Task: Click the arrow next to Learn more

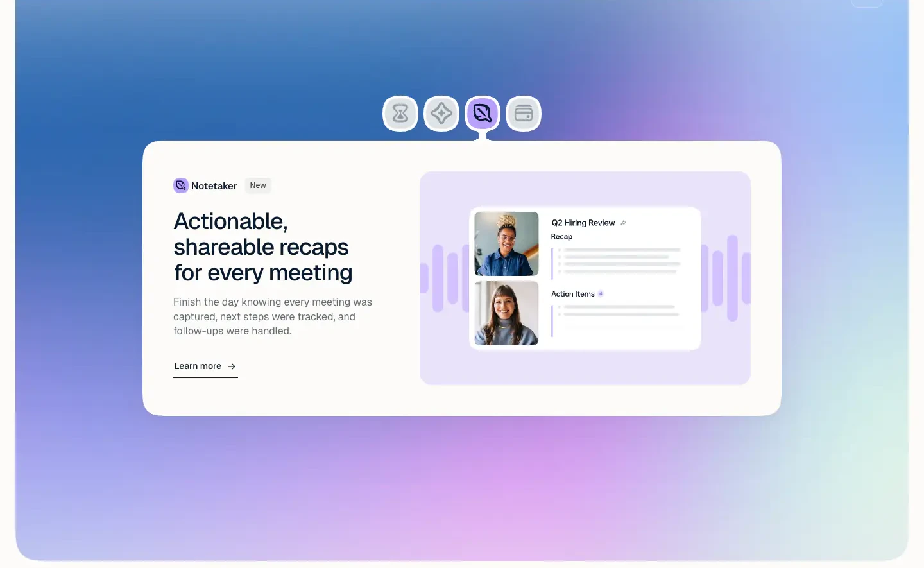Action: [x=232, y=366]
